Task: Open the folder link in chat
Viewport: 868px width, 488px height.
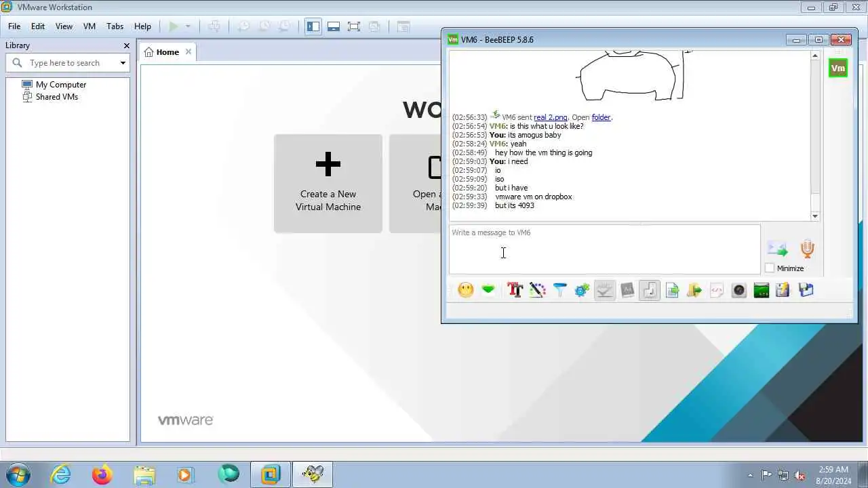Action: point(601,117)
